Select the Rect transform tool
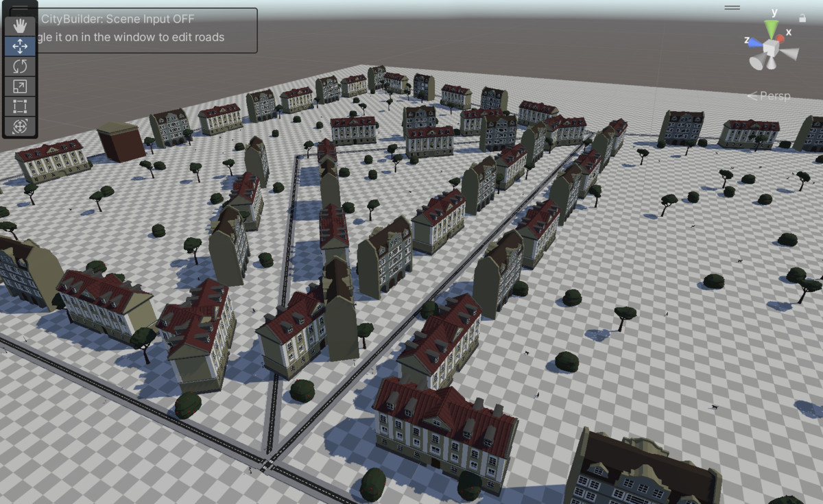The image size is (823, 504). tap(20, 106)
